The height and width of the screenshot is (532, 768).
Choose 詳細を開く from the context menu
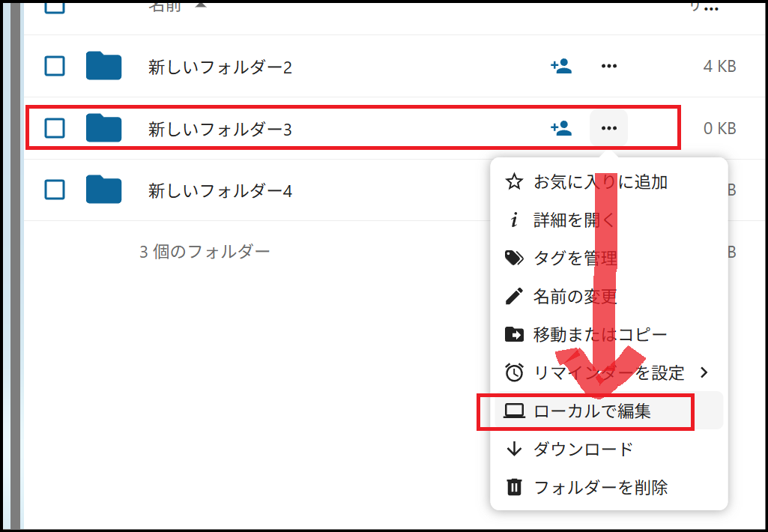(x=574, y=220)
